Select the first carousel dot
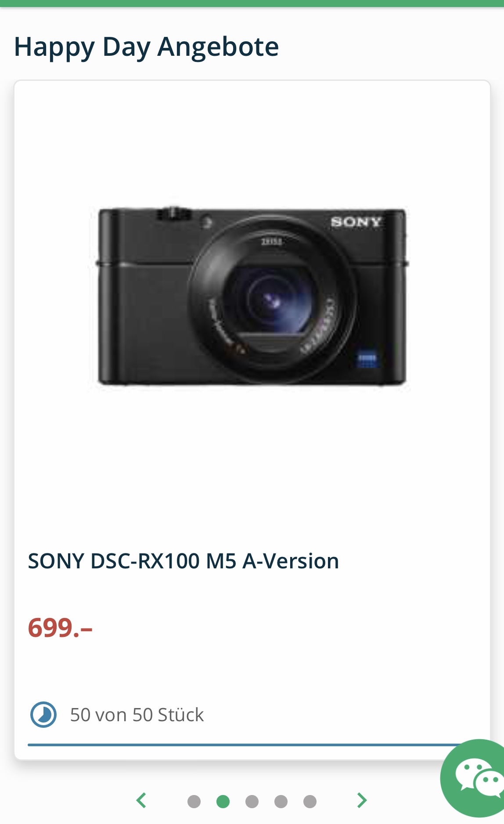Screen dimensions: 504x824 tap(194, 801)
